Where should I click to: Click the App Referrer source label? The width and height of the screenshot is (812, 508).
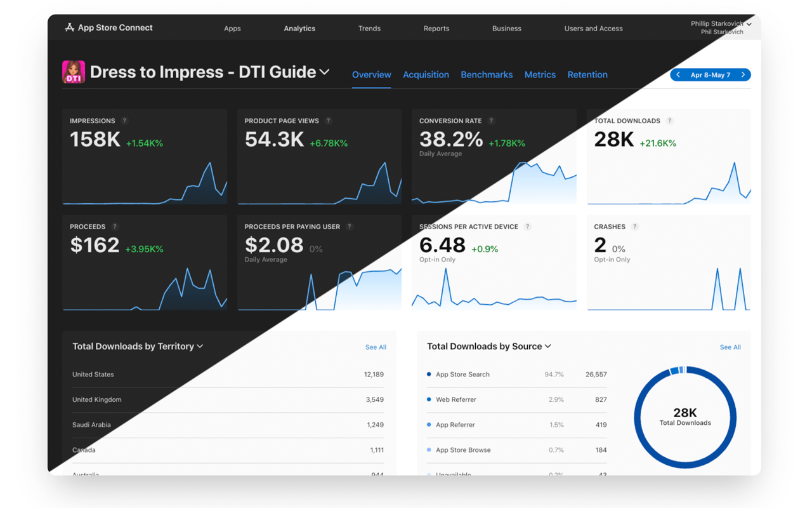tap(455, 425)
